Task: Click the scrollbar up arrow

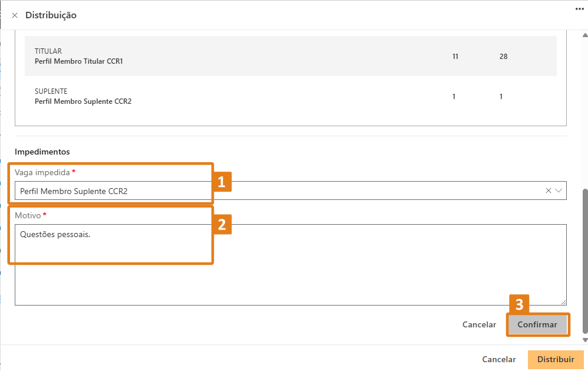Action: [584, 35]
